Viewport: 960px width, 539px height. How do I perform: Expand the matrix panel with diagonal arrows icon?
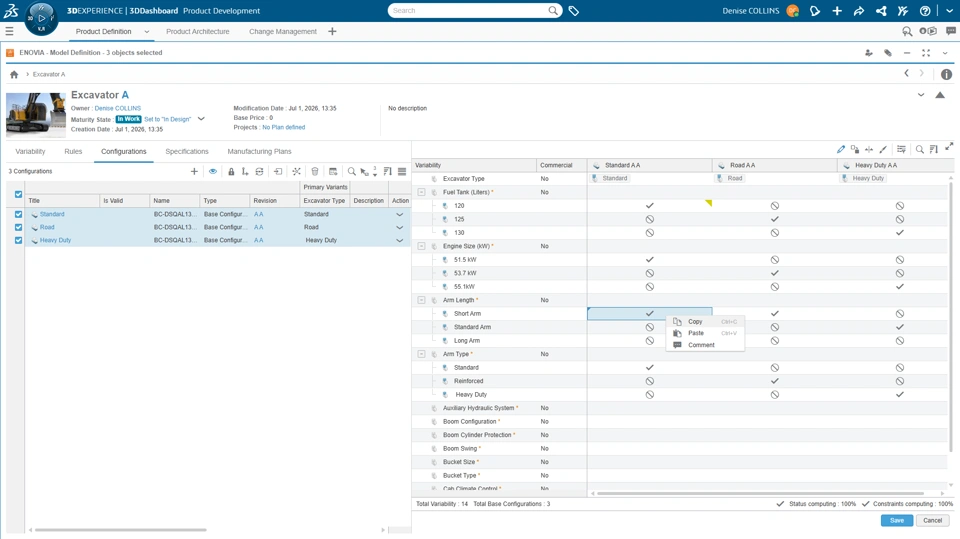click(x=949, y=146)
